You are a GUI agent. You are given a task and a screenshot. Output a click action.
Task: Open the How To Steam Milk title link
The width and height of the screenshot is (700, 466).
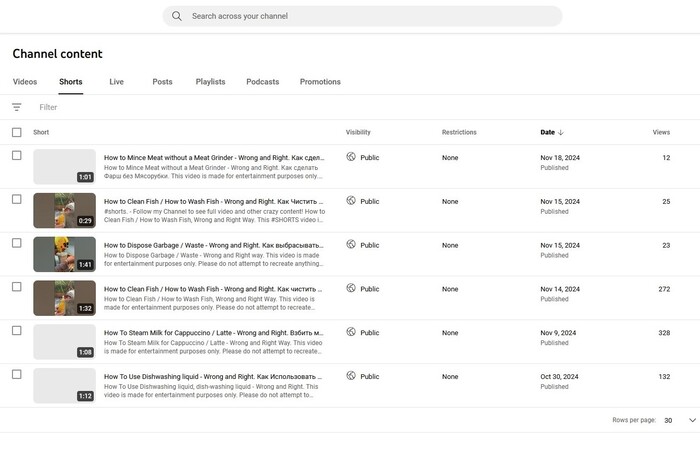click(213, 332)
